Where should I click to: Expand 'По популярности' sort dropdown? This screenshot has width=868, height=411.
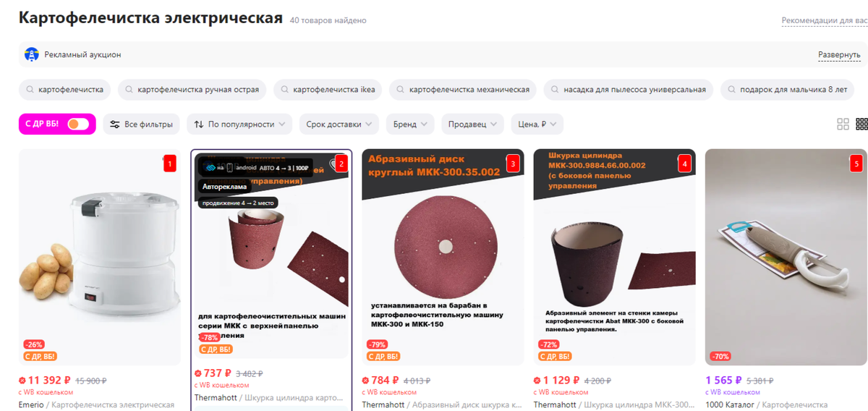click(239, 124)
